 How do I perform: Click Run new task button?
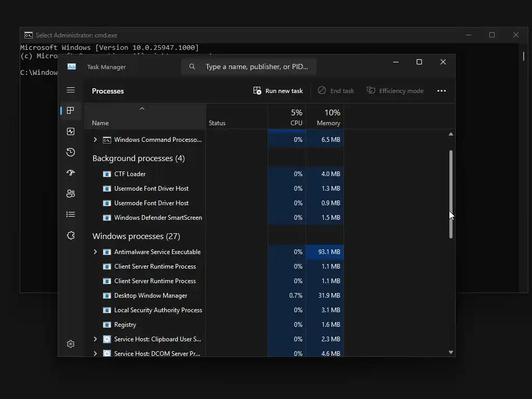click(278, 90)
